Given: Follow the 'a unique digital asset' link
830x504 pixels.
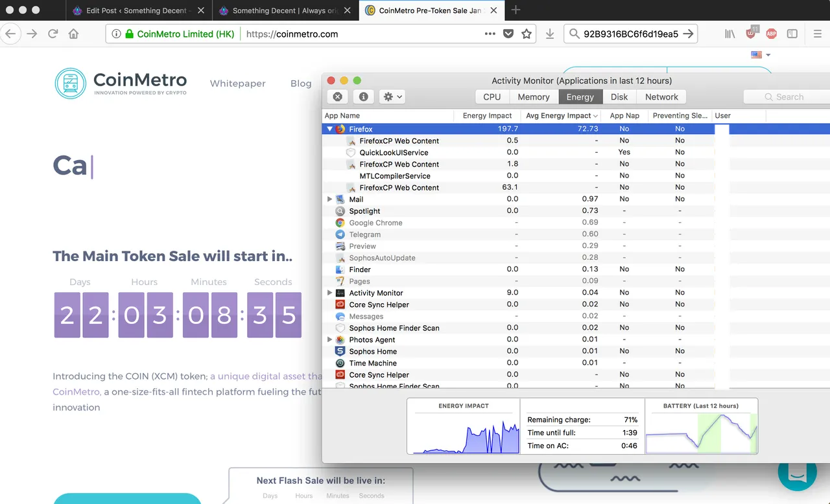Looking at the screenshot, I should point(267,376).
